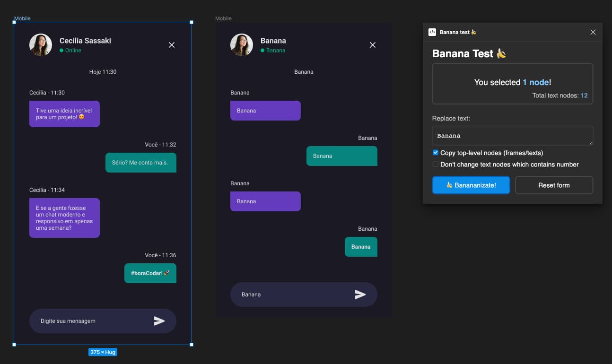Click the Replace text input field
Screen dimensions: 612x364
click(513, 136)
